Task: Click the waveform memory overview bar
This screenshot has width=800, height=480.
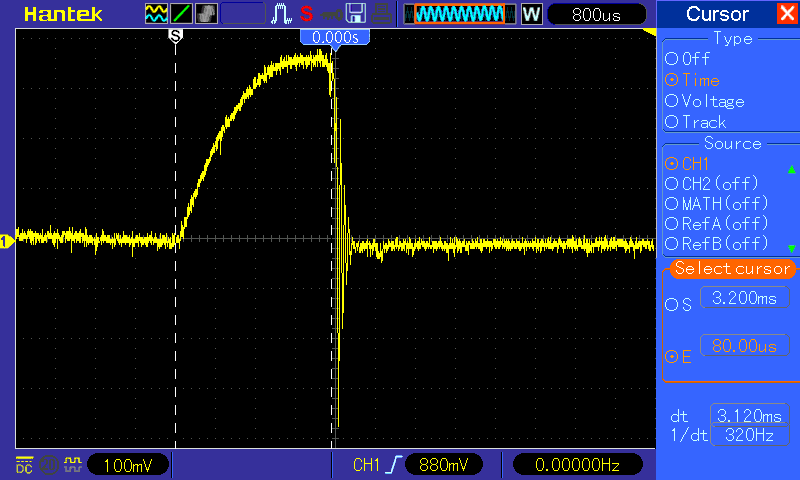Action: click(460, 14)
